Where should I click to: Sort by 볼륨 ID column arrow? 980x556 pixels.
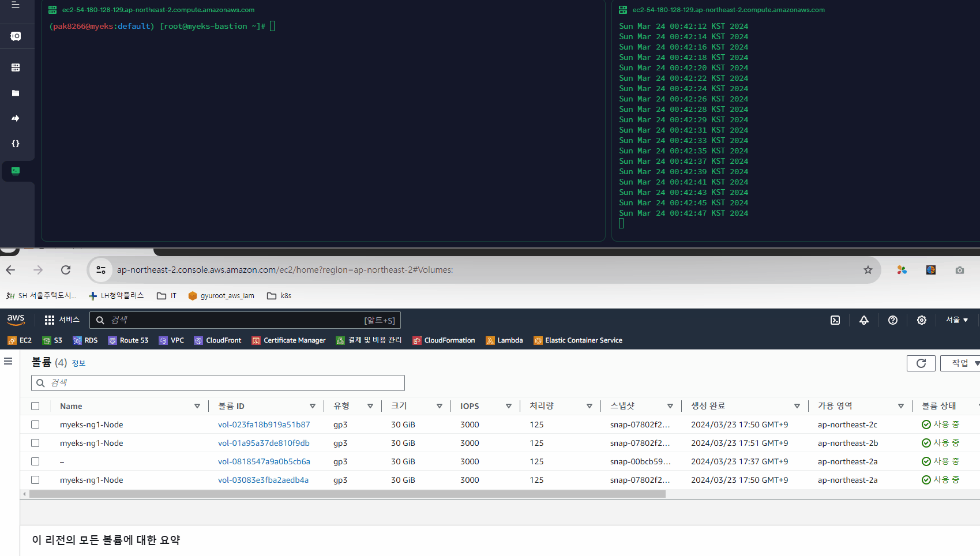coord(313,406)
